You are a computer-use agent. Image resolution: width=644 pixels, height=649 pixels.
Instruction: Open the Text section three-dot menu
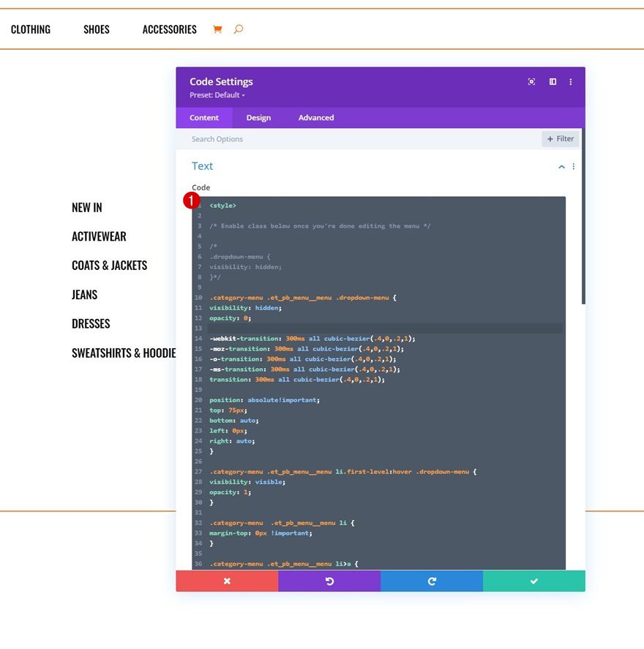click(574, 167)
